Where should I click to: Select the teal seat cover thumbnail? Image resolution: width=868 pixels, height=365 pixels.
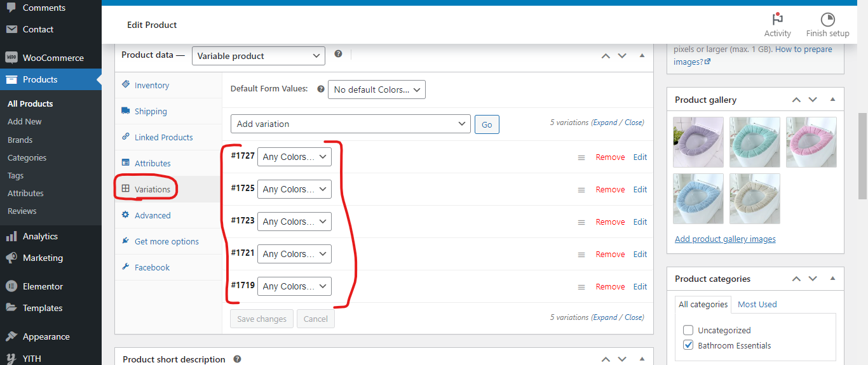755,142
